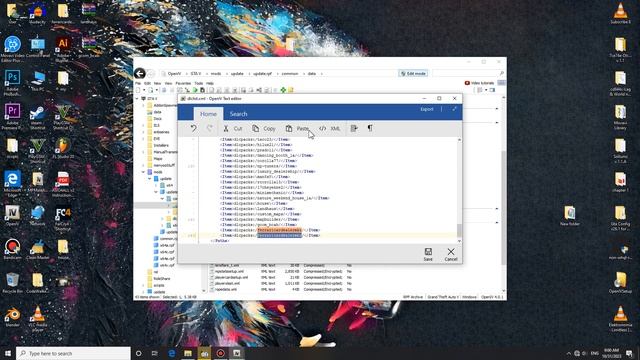This screenshot has height=360, width=640.
Task: Toggle Edit mode in OpenIV
Action: (413, 73)
